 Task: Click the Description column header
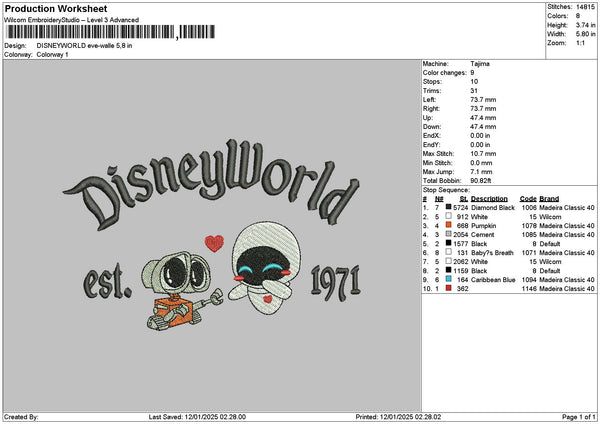[489, 199]
